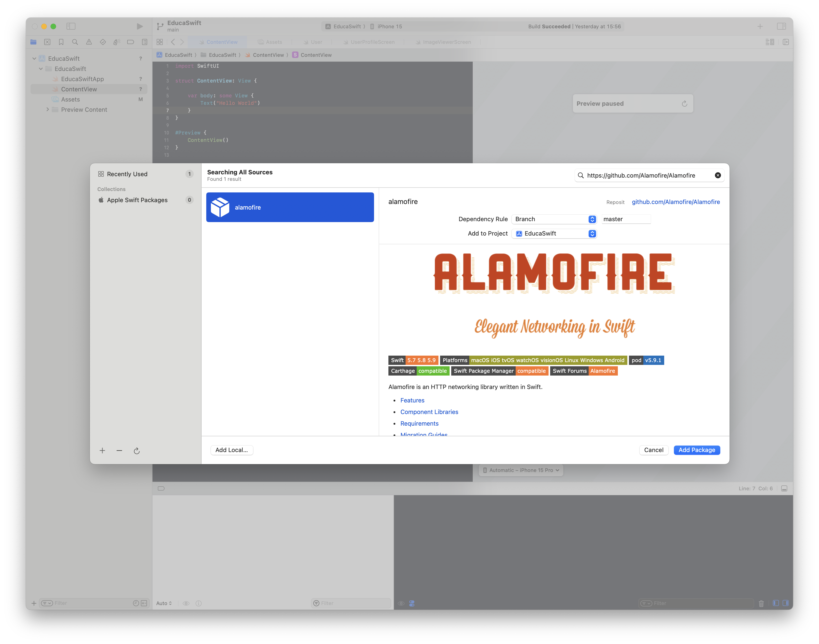Open the Breakpoint navigator icon
This screenshot has width=819, height=644.
[x=131, y=42]
